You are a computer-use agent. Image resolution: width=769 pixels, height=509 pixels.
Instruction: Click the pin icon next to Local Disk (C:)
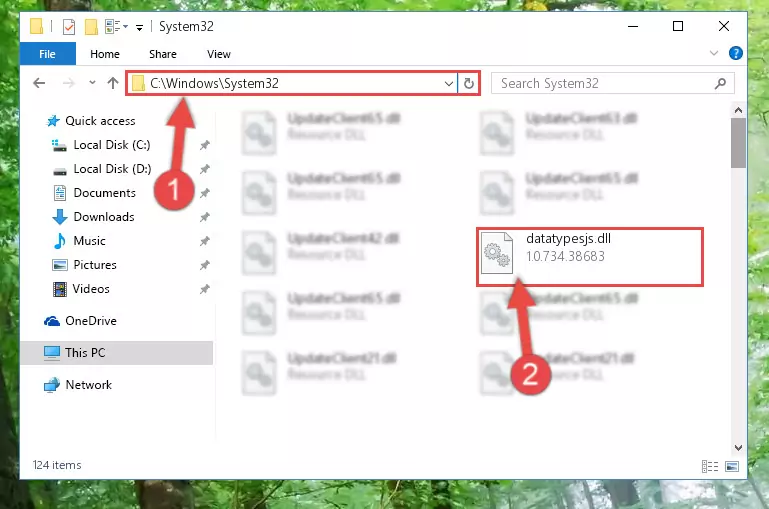(205, 145)
